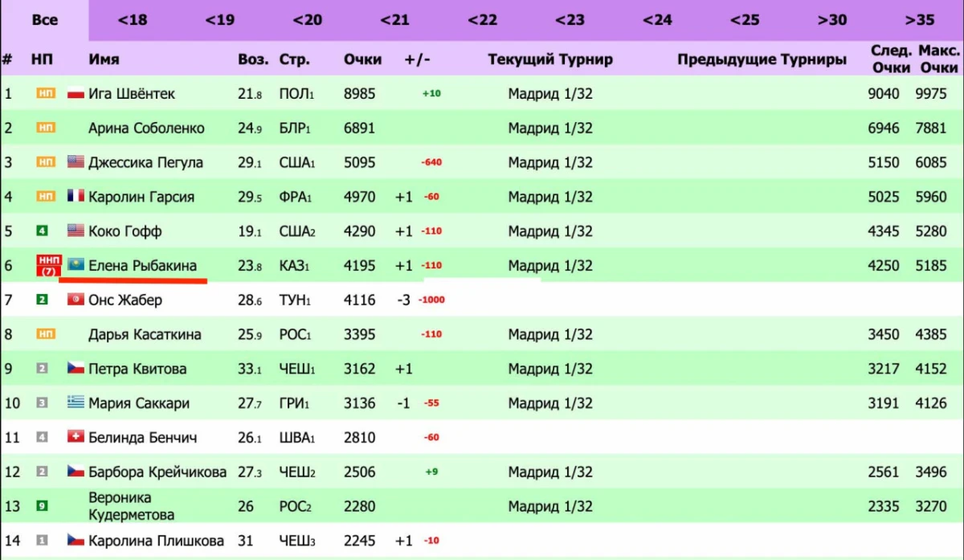The height and width of the screenshot is (560, 964).
Task: Click the Swiss flag beside Белинда Бенчич
Action: click(x=76, y=438)
